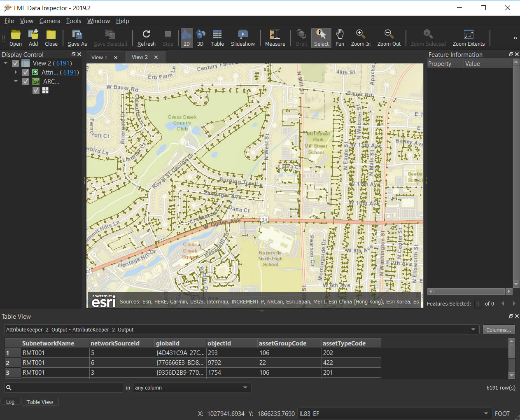The width and height of the screenshot is (520, 420).
Task: Open the Camera menu
Action: pyautogui.click(x=49, y=21)
